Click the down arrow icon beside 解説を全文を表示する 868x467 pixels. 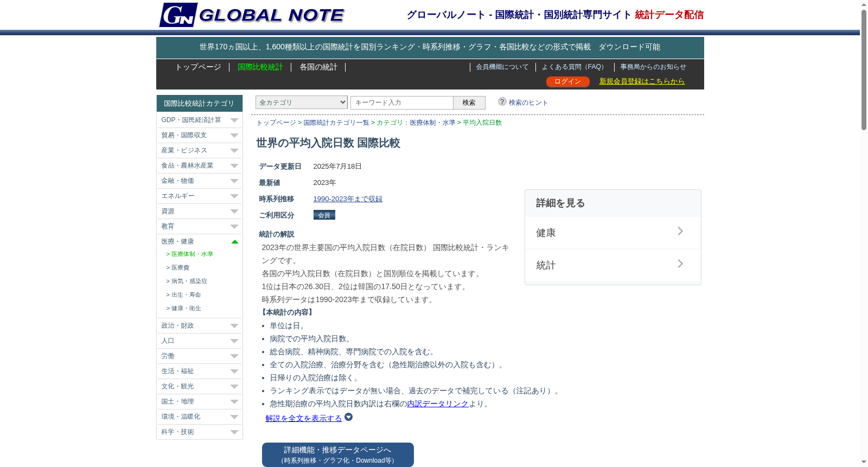point(349,417)
